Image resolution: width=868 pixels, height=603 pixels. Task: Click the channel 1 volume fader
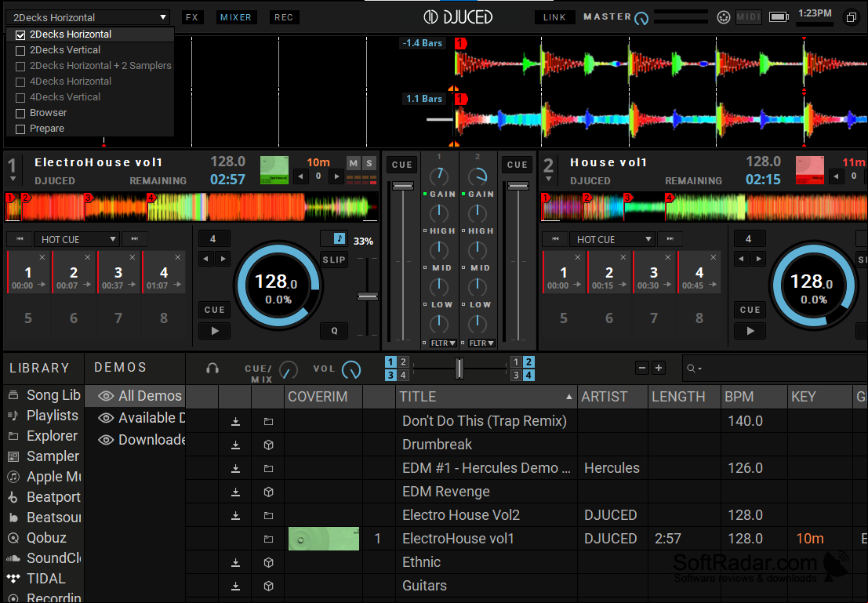402,186
